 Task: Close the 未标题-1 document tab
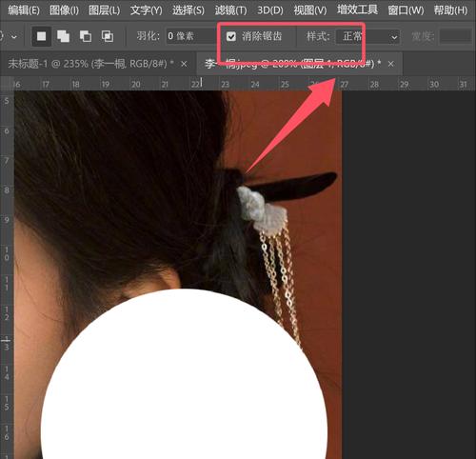click(184, 64)
